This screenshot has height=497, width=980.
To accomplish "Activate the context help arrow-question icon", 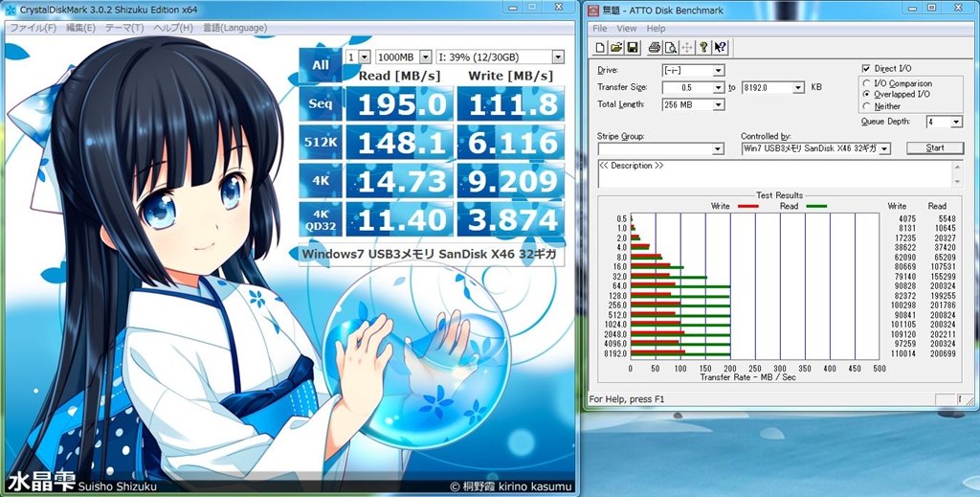I will 720,48.
